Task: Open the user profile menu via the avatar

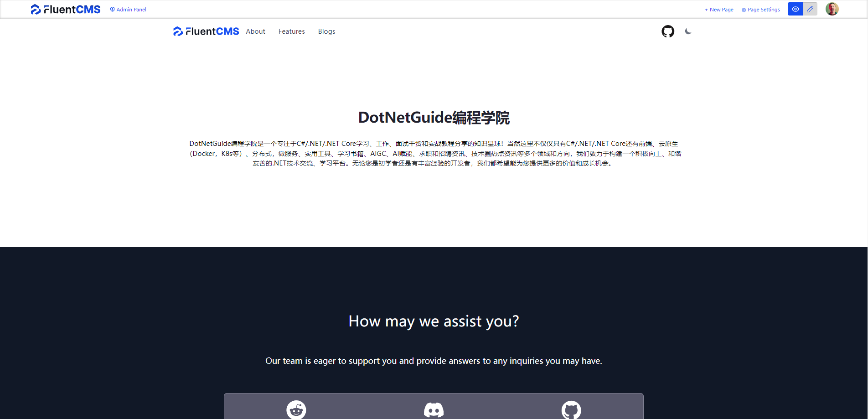Action: coord(832,9)
